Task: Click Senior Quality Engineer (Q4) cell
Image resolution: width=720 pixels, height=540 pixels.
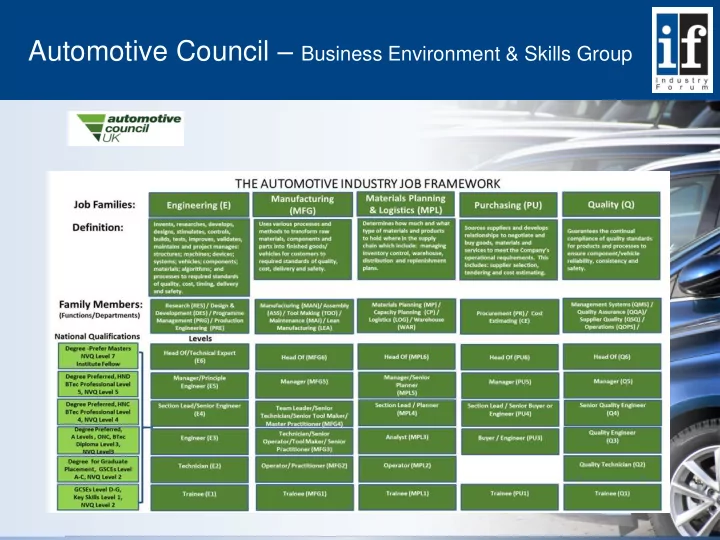Action: 613,413
